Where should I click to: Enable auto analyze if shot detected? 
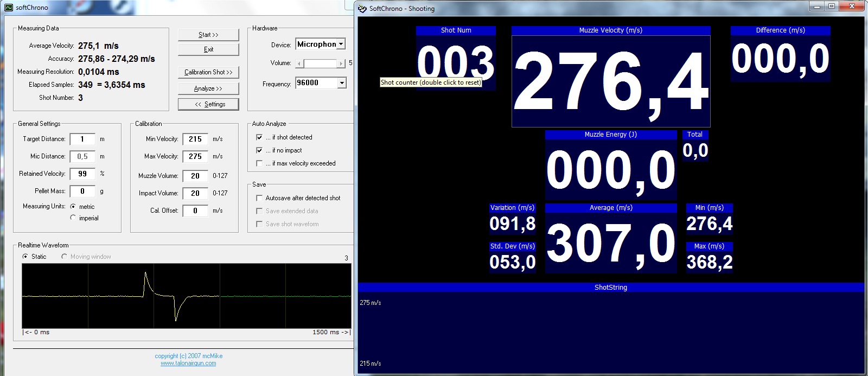[x=259, y=137]
